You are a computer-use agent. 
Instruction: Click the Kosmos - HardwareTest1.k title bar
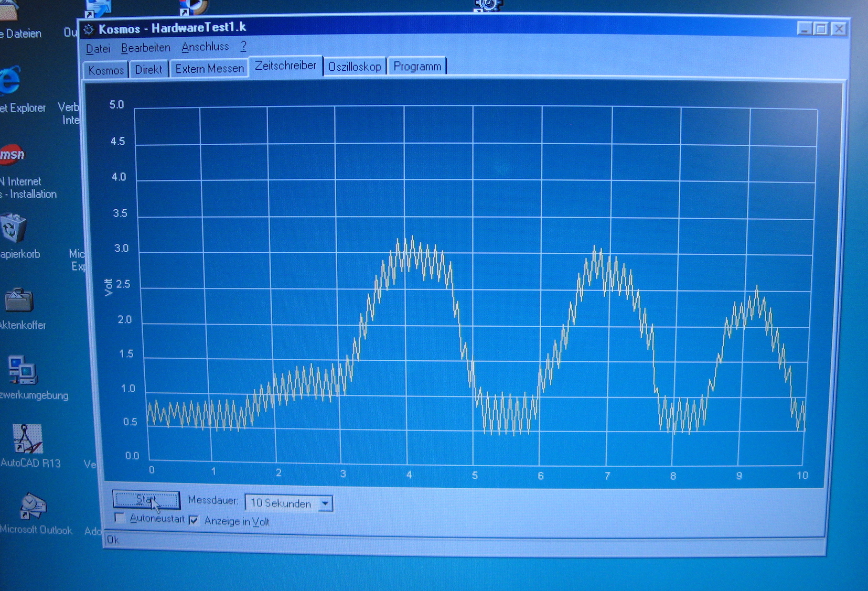[x=464, y=28]
